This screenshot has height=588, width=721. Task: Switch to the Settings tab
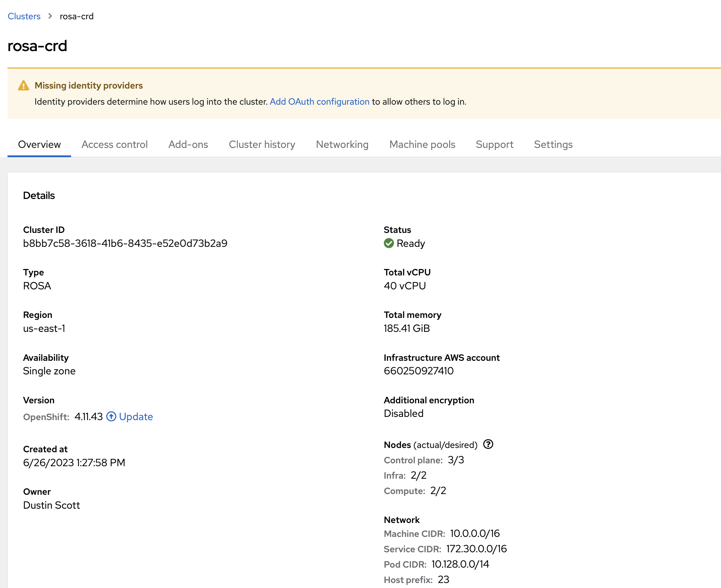(553, 144)
